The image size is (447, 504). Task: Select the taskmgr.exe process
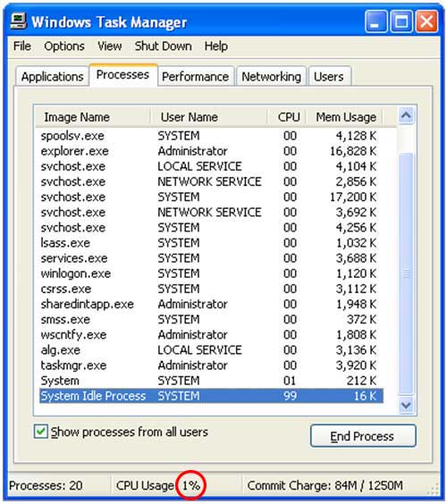[x=211, y=365]
